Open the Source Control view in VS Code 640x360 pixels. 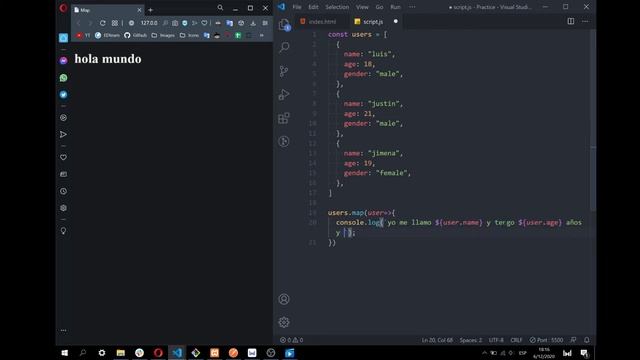(x=284, y=71)
